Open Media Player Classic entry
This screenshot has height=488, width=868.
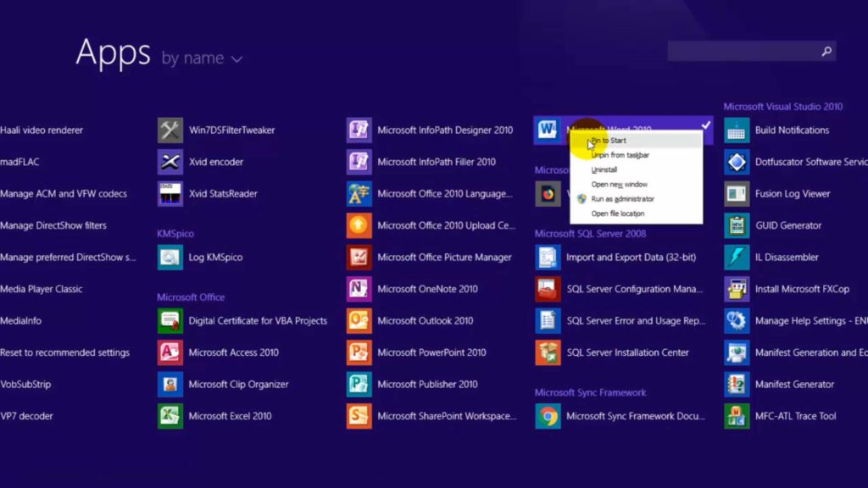[42, 289]
